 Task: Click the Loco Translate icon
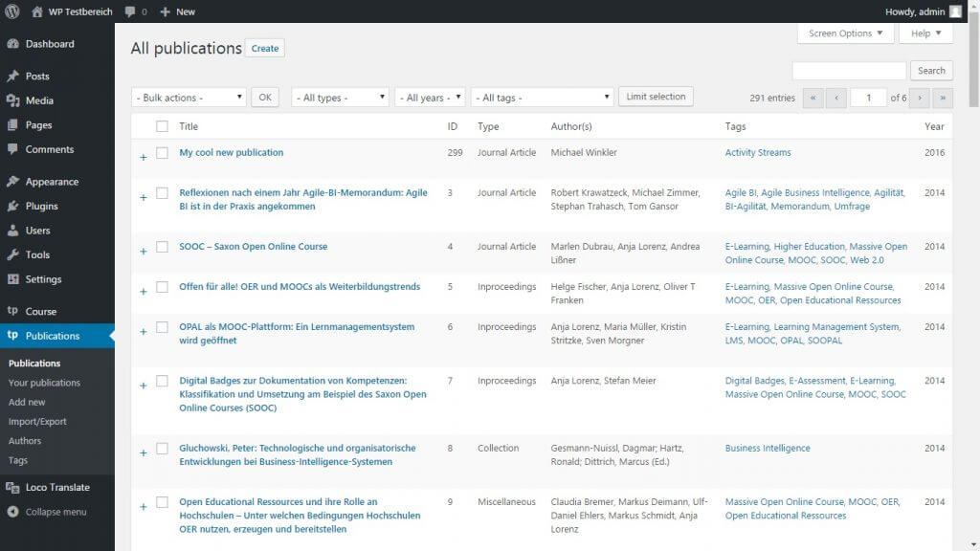click(12, 487)
